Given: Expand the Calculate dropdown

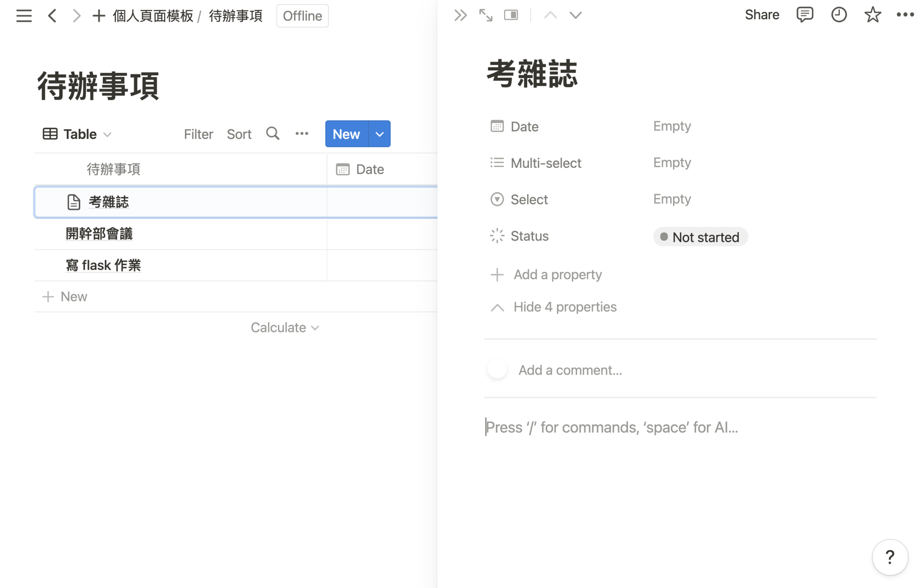Looking at the screenshot, I should tap(284, 328).
